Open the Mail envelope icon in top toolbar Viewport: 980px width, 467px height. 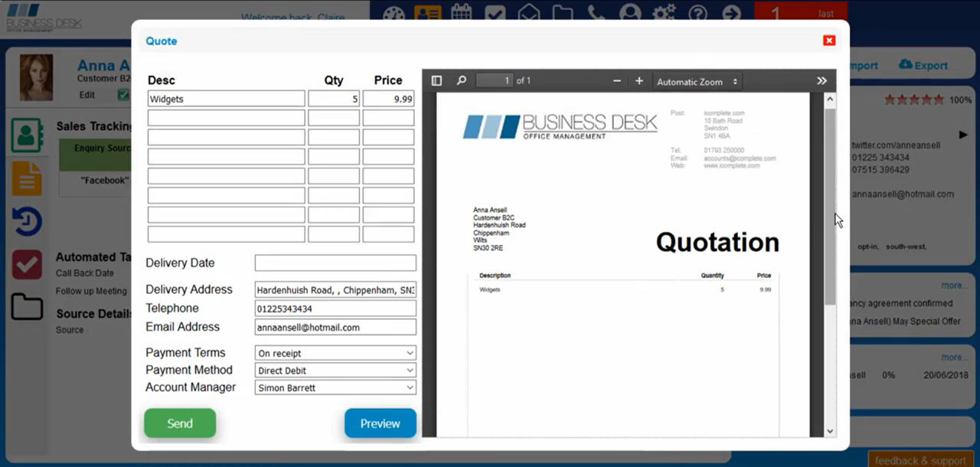click(x=528, y=13)
